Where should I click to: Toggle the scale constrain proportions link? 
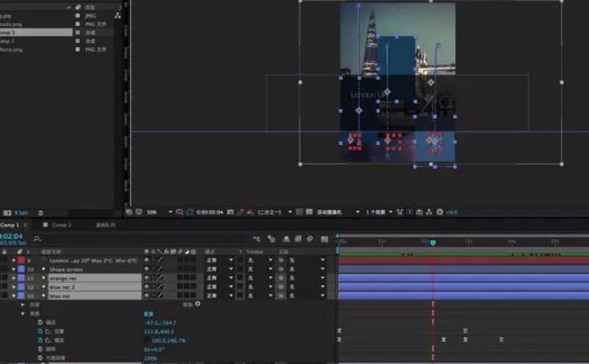point(147,341)
